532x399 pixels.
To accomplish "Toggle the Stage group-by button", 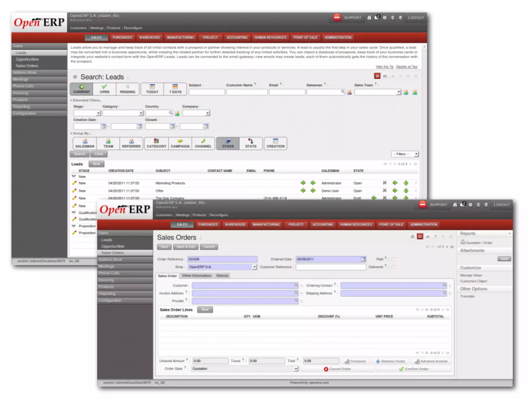I will pyautogui.click(x=228, y=143).
